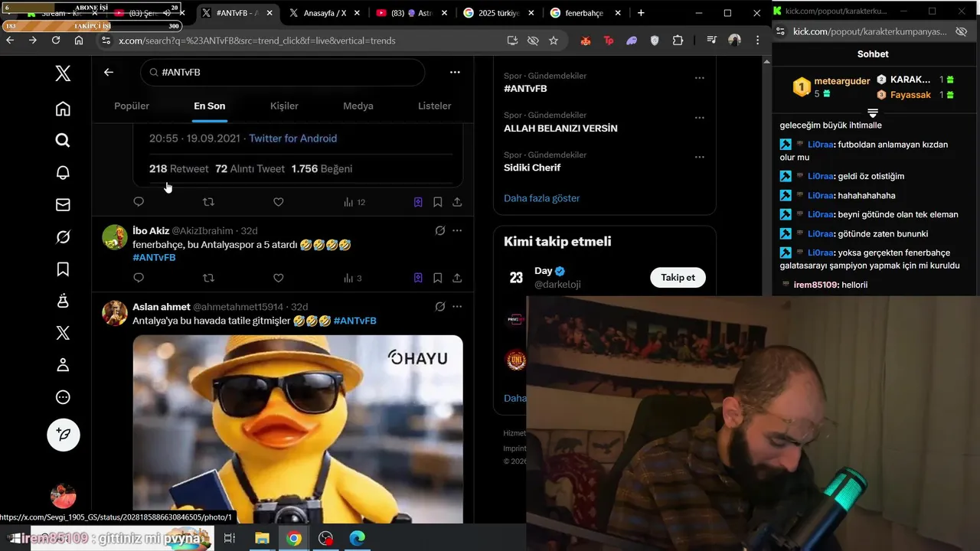The width and height of the screenshot is (980, 551).
Task: Open Messages envelope in X sidebar
Action: (63, 204)
